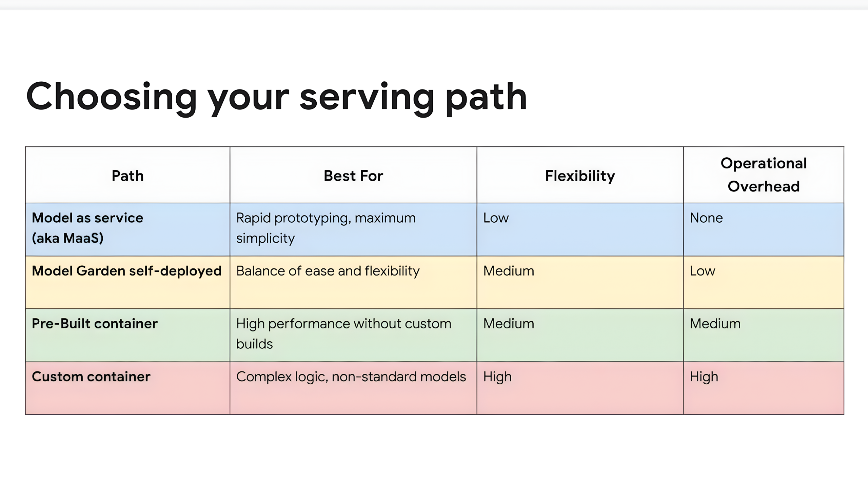This screenshot has height=488, width=868.
Task: Select the 'Custom container' cell
Action: (91, 377)
